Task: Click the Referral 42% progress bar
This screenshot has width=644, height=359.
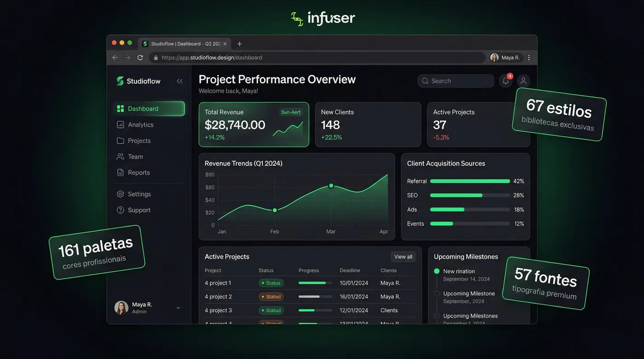Action: pyautogui.click(x=470, y=181)
